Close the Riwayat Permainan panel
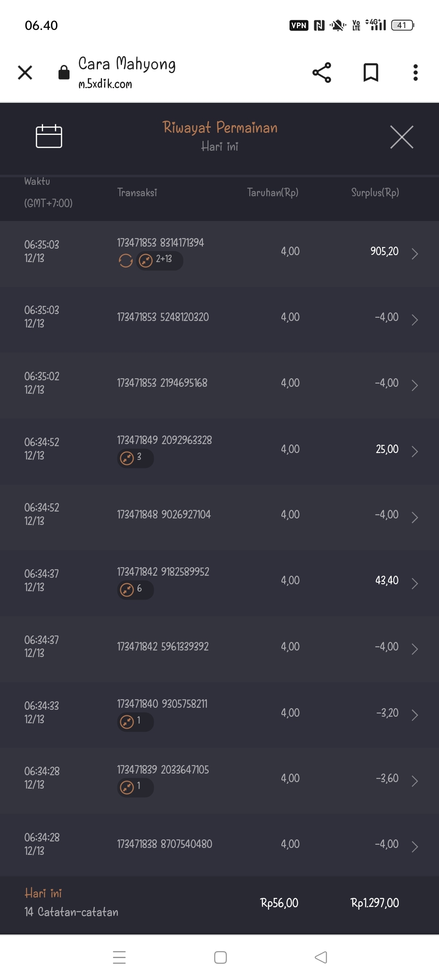The image size is (439, 980). 402,137
